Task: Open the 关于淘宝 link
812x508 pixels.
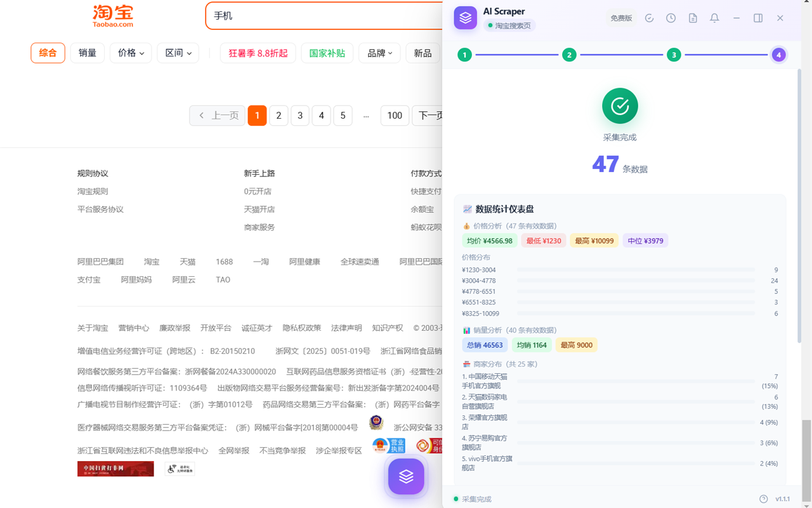Action: point(93,328)
